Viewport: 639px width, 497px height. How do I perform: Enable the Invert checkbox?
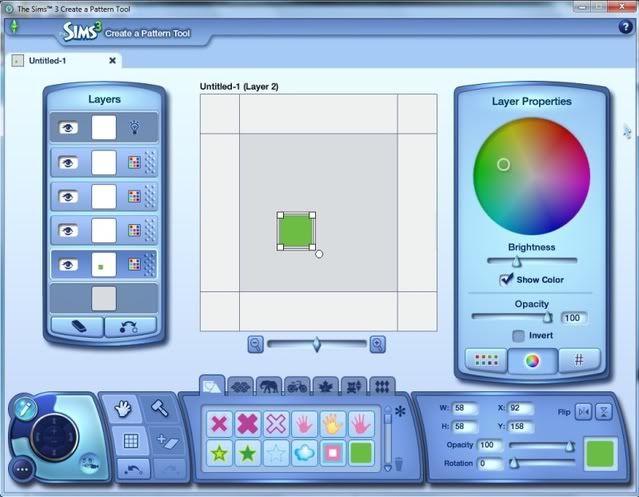(x=518, y=336)
